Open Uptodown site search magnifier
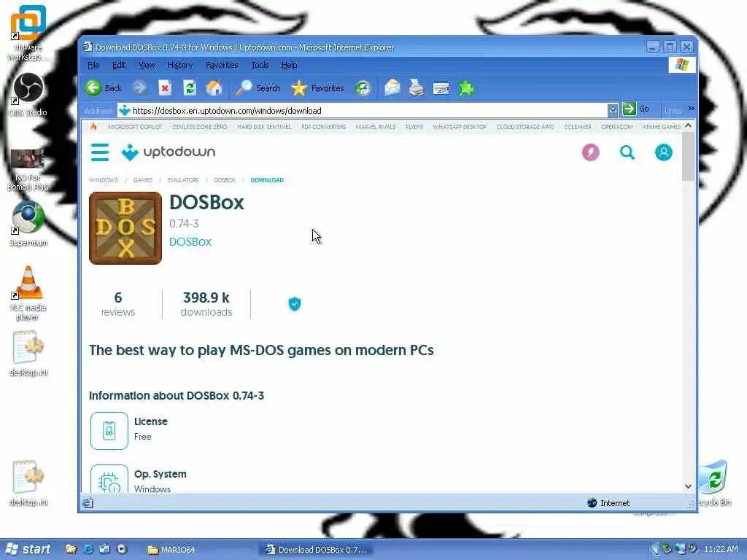Screen dimensions: 747x560 [627, 152]
